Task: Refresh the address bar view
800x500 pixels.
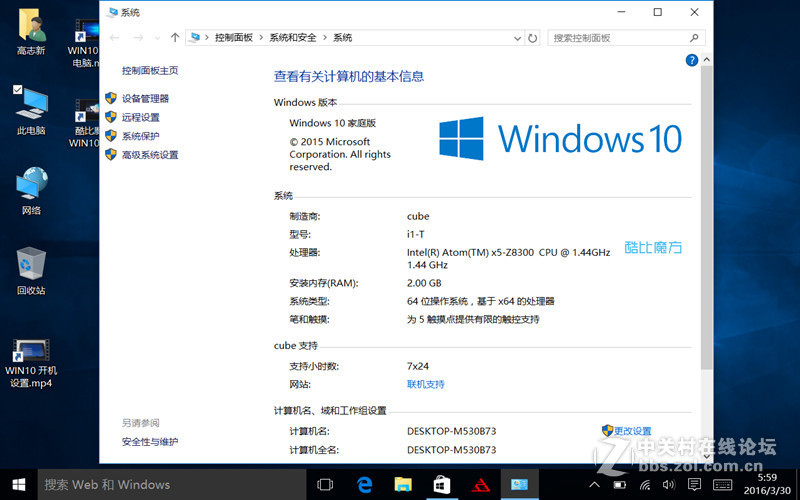Action: 532,38
